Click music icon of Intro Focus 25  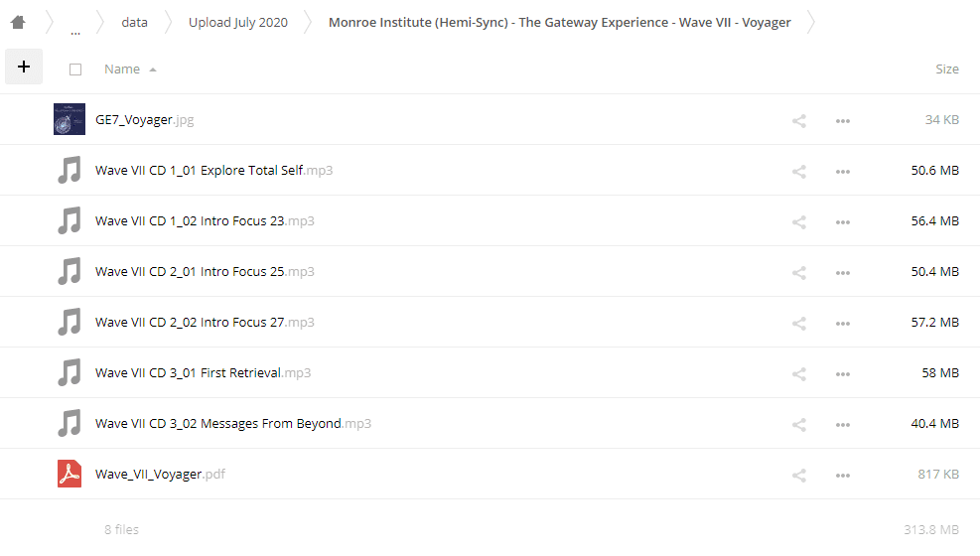70,271
